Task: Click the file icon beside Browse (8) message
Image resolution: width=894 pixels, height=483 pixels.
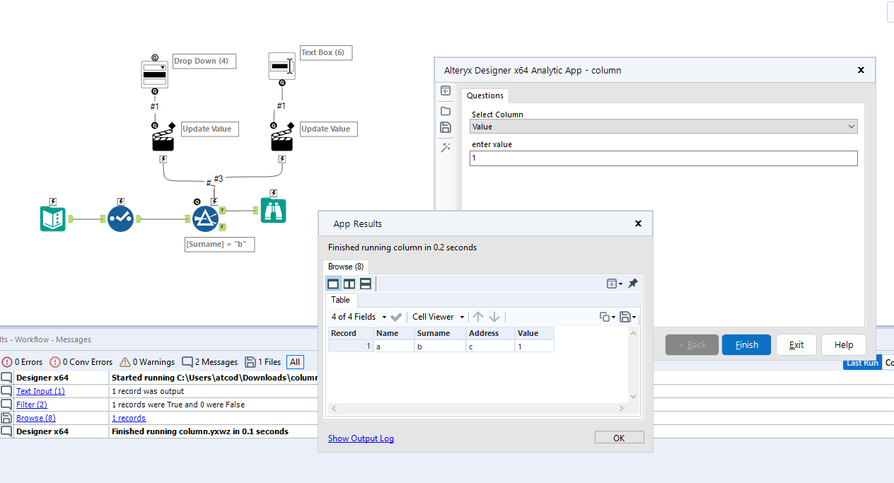Action: [6, 418]
